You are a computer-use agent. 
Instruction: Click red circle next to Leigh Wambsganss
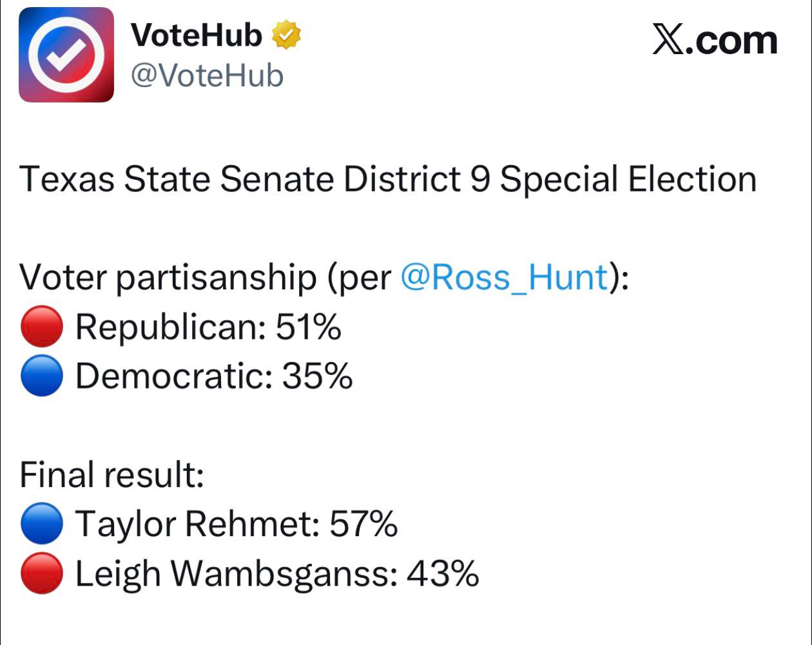tap(42, 573)
